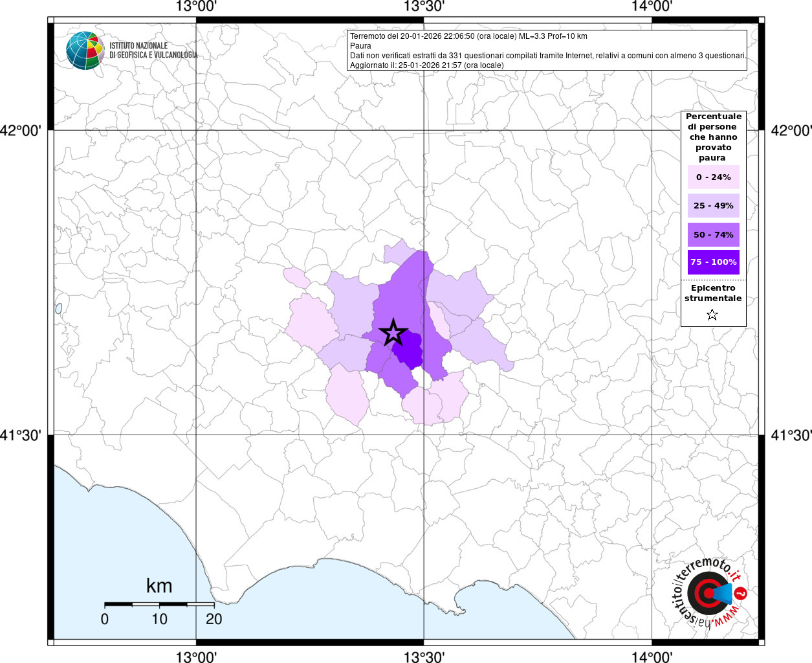Click the small lake on the map's left edge
The width and height of the screenshot is (812, 663).
click(x=58, y=309)
